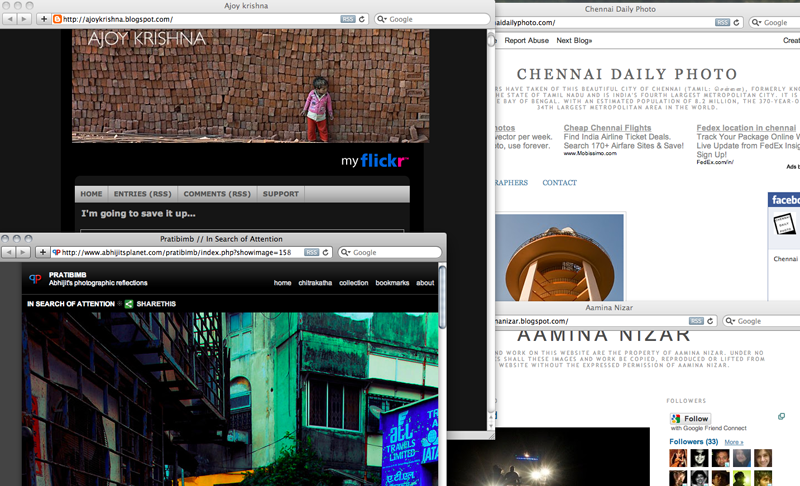Image resolution: width=800 pixels, height=486 pixels.
Task: Click Ajoy krishna window bottom scroll arrows
Action: (x=491, y=421)
